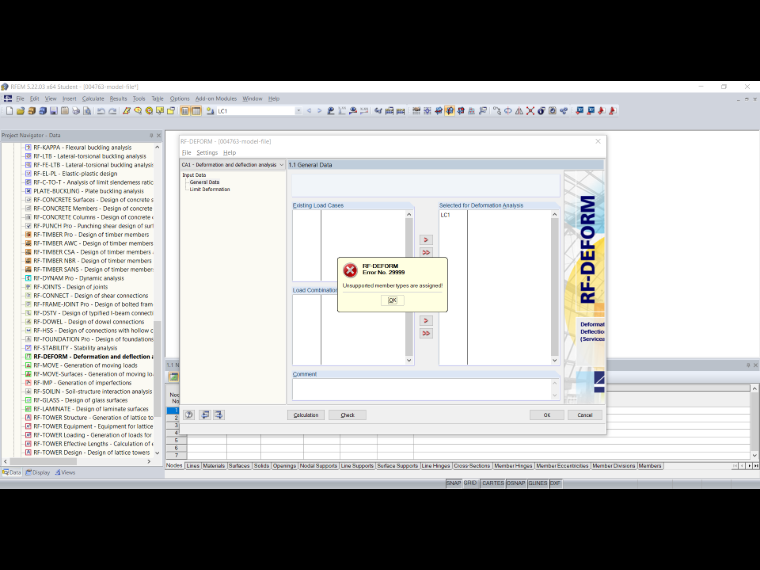
Task: Click the Save floppy disk toolbar icon
Action: click(x=54, y=111)
